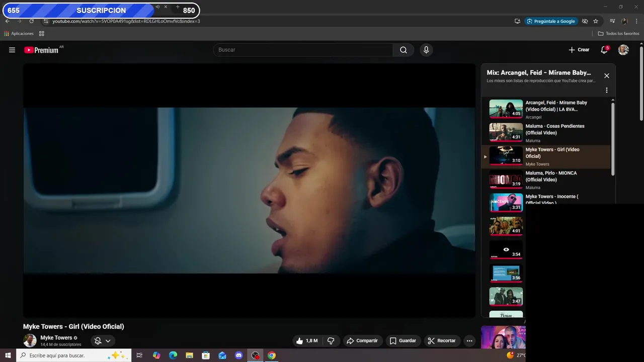The width and height of the screenshot is (644, 362).
Task: Open the tab groups grid icon
Action: (42, 34)
